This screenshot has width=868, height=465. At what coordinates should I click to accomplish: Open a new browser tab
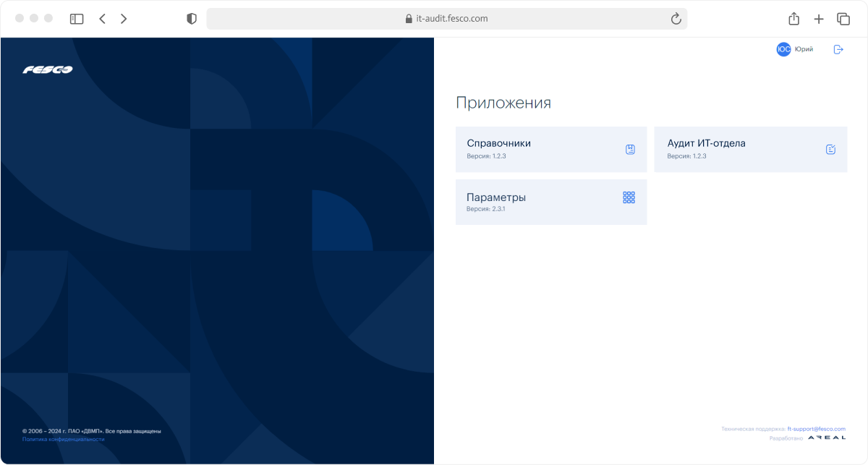click(x=819, y=19)
